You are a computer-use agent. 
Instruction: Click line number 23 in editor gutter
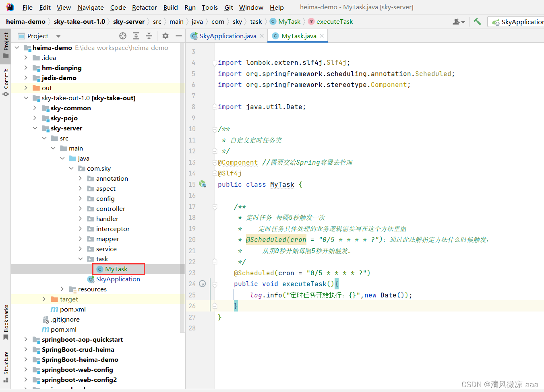click(192, 273)
